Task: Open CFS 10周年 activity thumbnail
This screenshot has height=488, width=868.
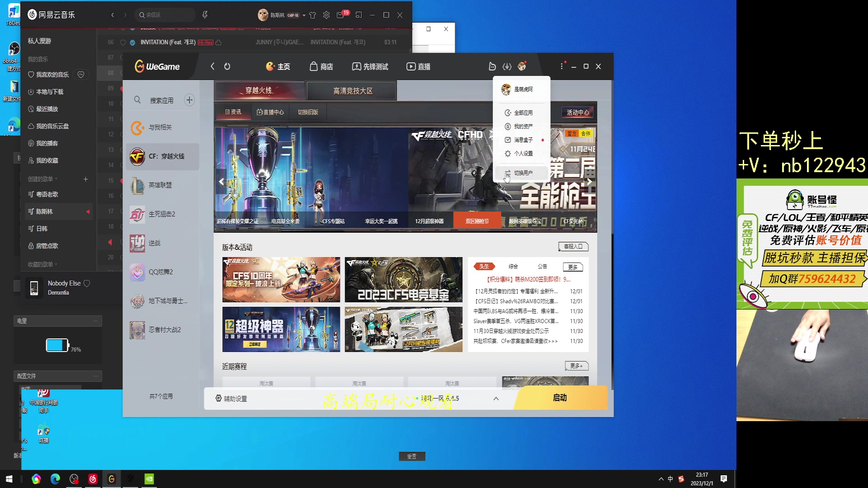Action: [x=281, y=280]
